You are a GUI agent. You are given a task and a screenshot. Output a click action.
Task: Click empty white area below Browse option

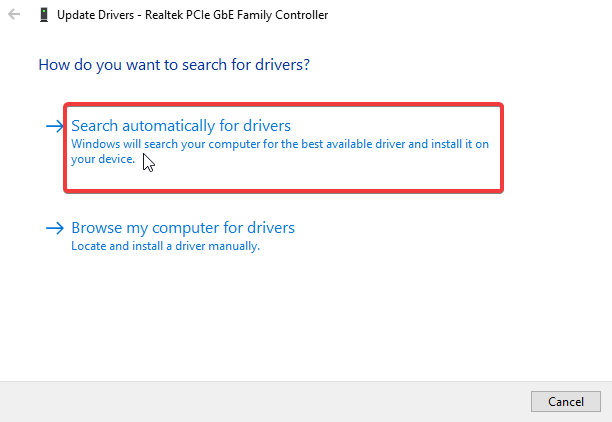point(304,316)
